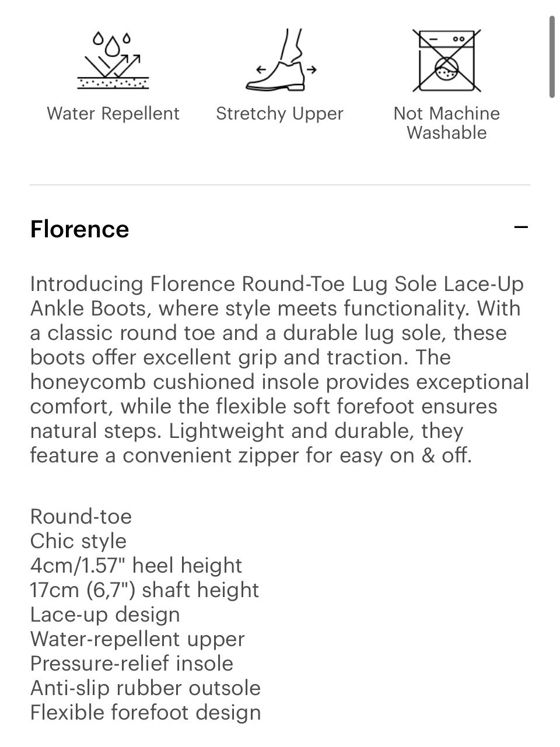Click the Lace-up design line
Screen dimensions: 560x747
[105, 615]
